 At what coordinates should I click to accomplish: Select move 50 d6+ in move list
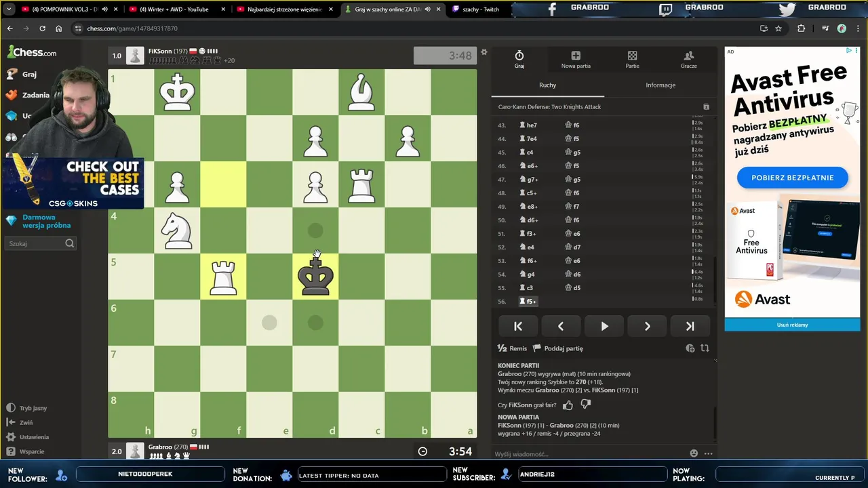click(529, 220)
